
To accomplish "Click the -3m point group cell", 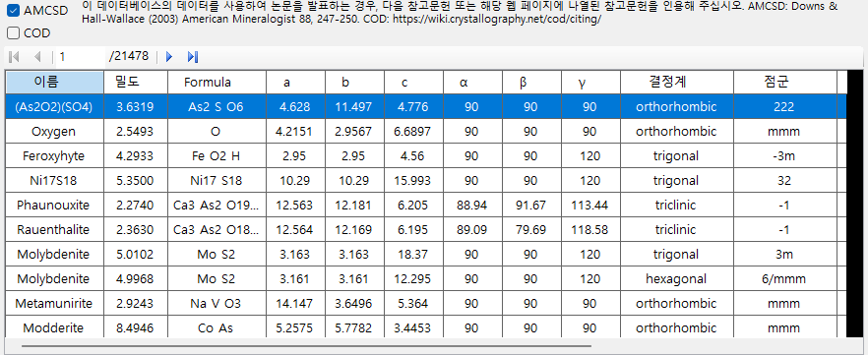I will 785,156.
